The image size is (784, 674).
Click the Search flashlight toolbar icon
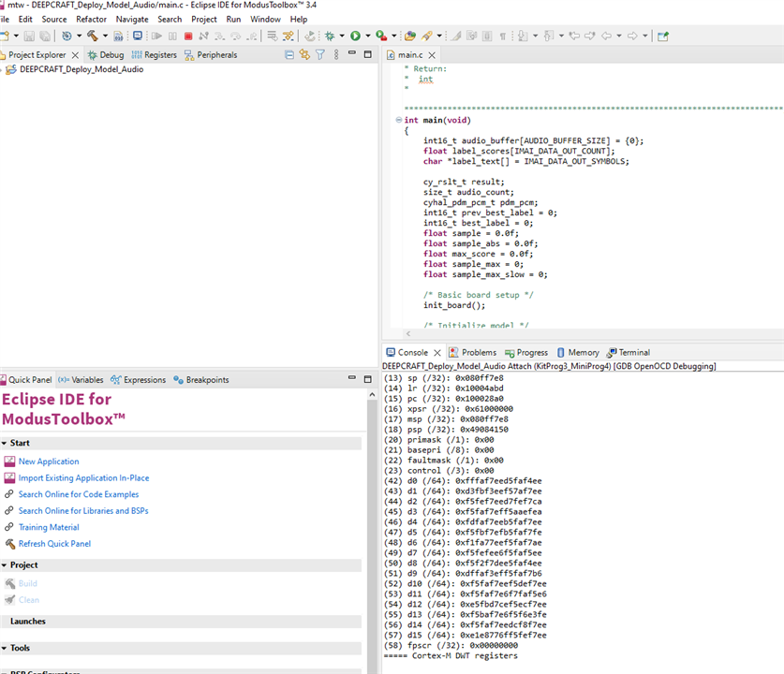point(426,36)
